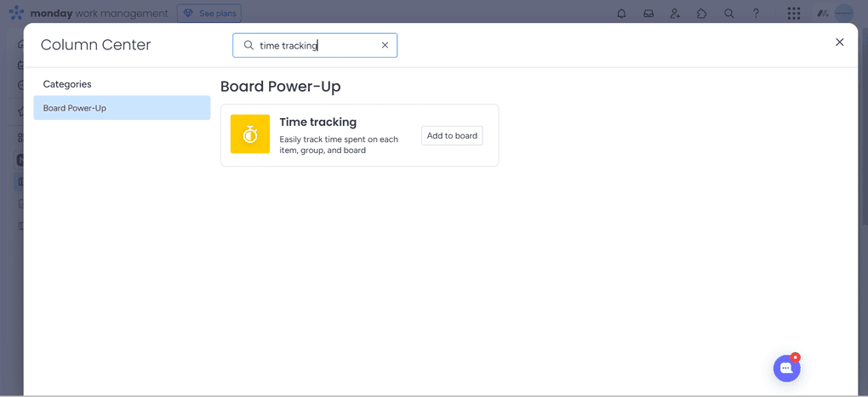Select the Board Power-Up category
Image resolution: width=868 pixels, height=397 pixels.
[x=122, y=108]
